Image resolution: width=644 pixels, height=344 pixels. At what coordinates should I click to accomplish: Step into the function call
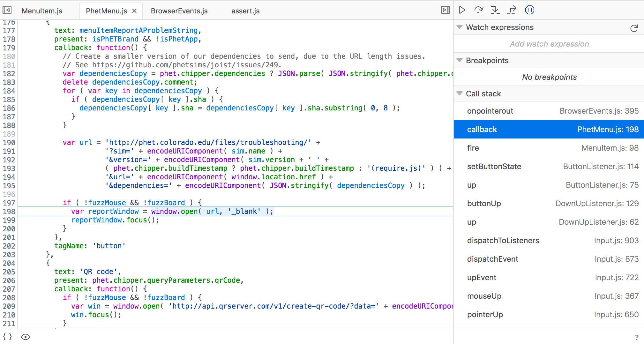point(495,10)
